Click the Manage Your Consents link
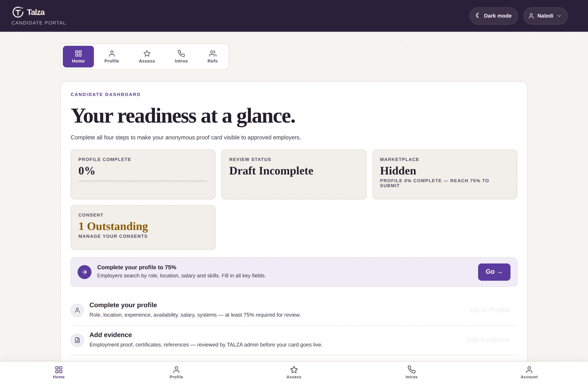 pyautogui.click(x=113, y=236)
